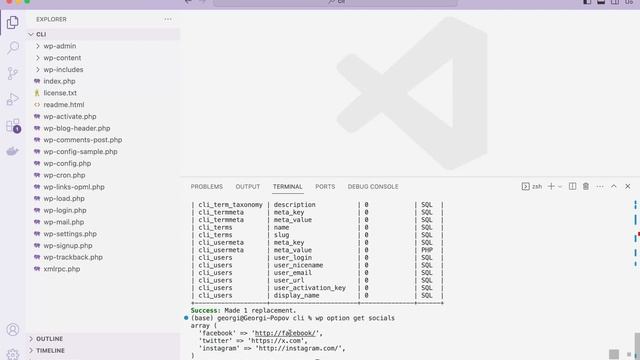
Task: Select the zsh terminal shell indicator
Action: coord(532,187)
